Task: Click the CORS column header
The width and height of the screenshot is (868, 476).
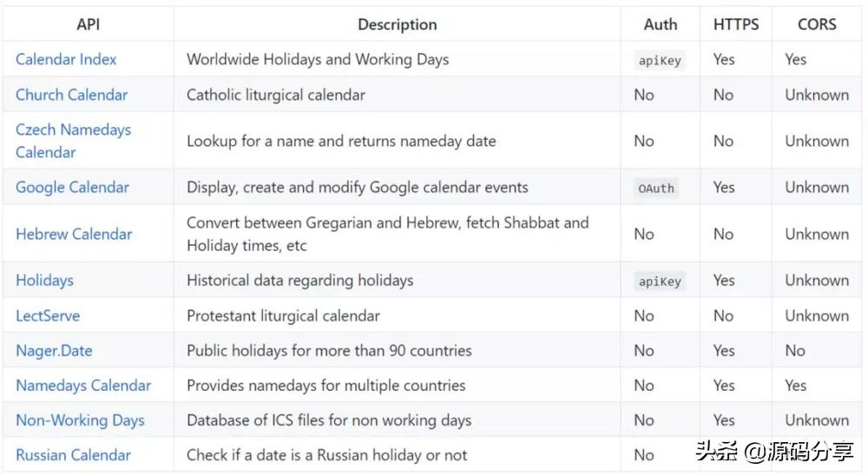Action: (x=817, y=24)
